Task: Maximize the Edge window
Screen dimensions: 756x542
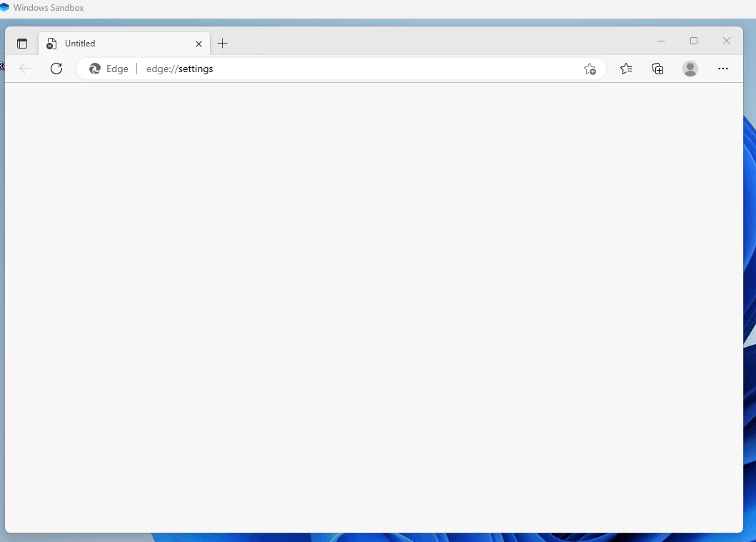Action: click(694, 41)
